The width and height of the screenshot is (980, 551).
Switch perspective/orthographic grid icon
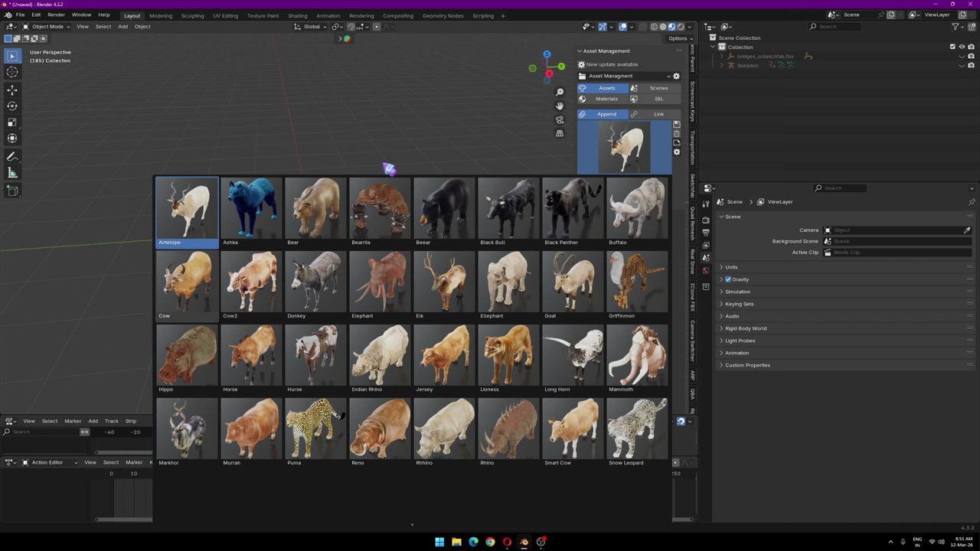click(x=560, y=133)
